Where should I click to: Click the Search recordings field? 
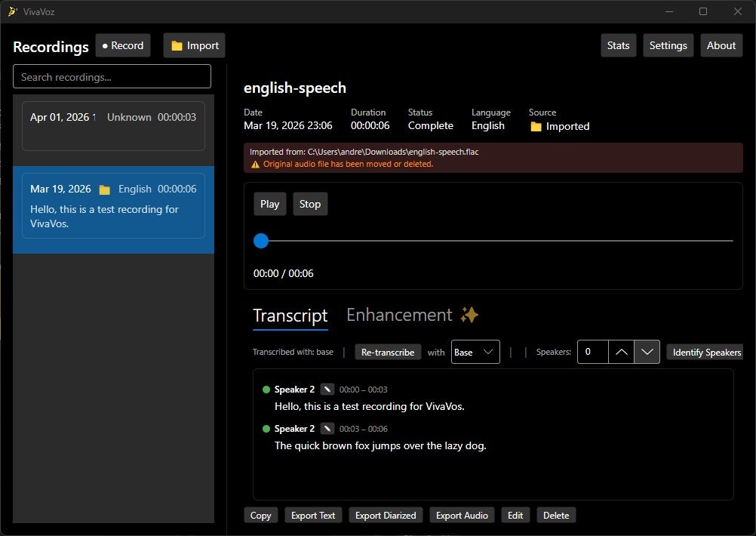coord(112,77)
